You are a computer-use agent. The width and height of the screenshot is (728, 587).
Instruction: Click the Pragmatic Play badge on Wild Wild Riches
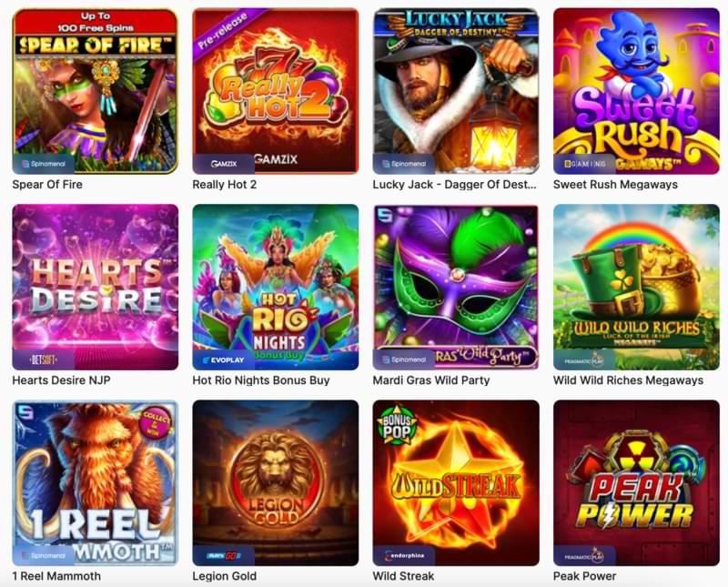point(584,360)
